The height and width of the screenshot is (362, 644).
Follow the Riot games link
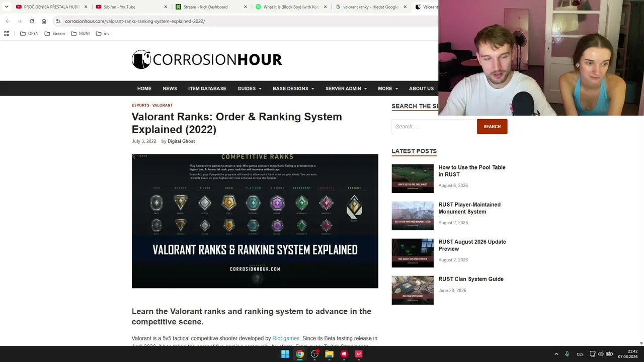click(286, 338)
